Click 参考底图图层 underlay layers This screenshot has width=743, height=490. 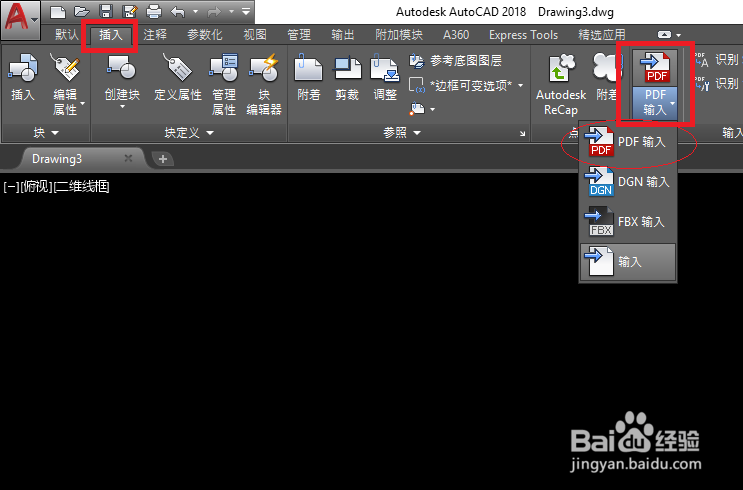[456, 61]
